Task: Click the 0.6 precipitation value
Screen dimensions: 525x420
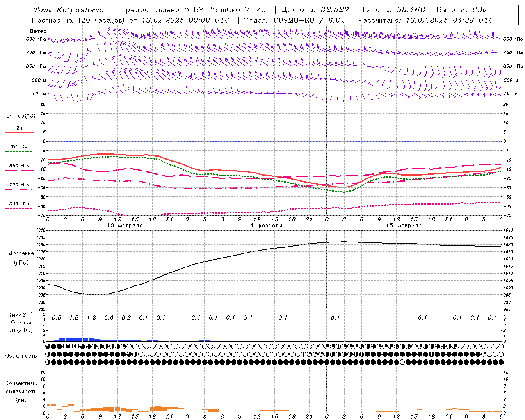Action: coord(109,318)
